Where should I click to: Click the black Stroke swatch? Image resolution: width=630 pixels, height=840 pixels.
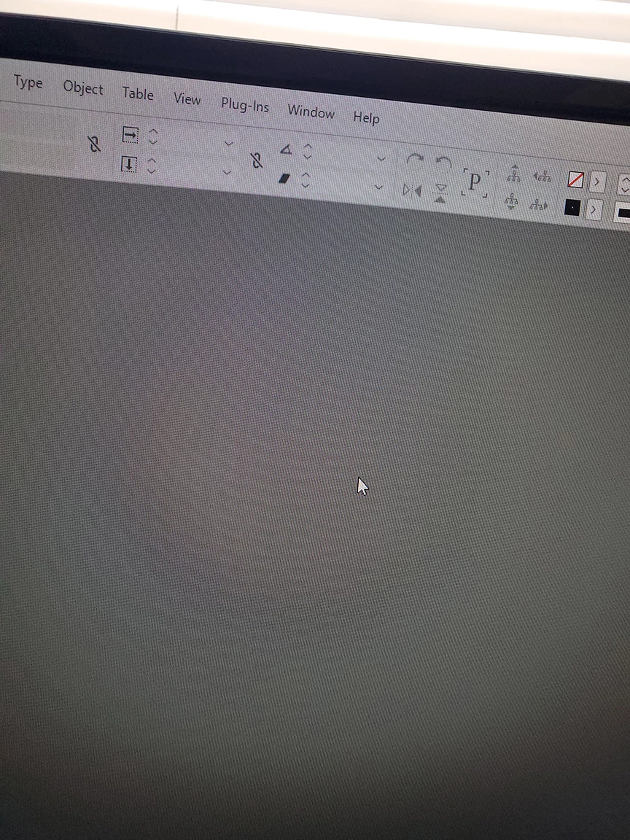[572, 207]
